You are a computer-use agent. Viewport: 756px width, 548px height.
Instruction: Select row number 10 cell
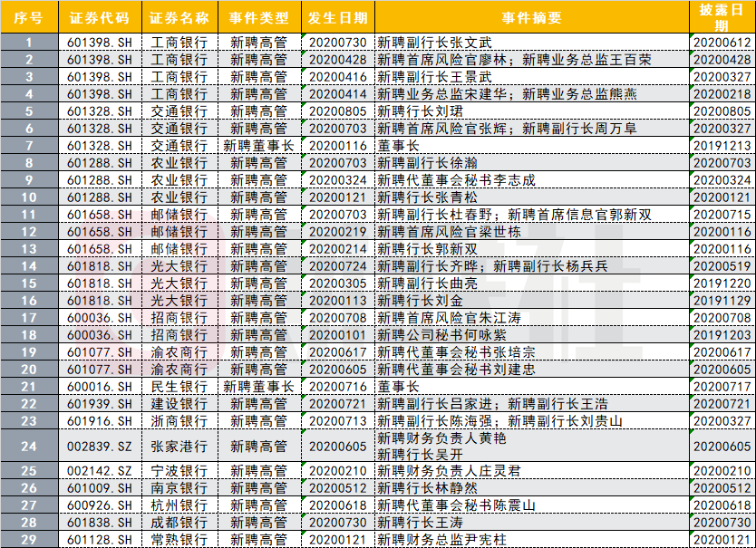[29, 197]
